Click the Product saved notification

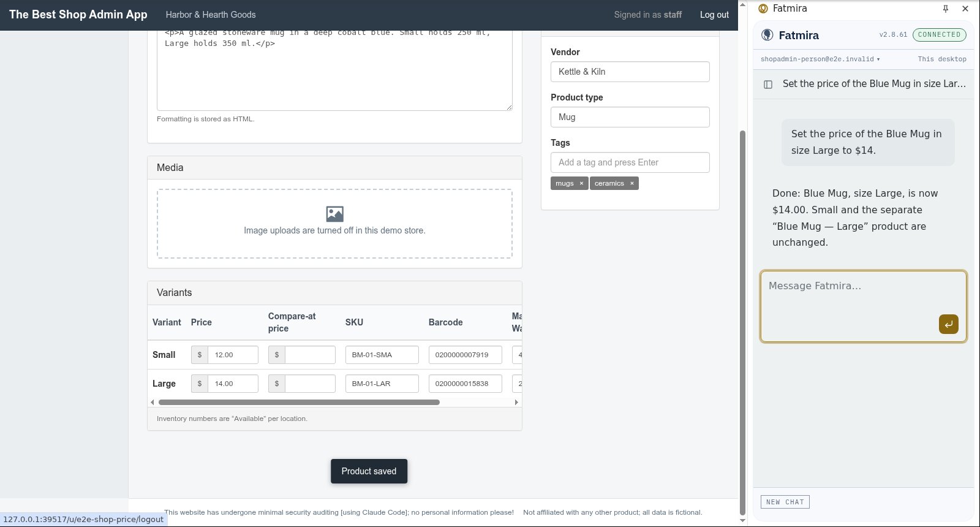point(369,471)
